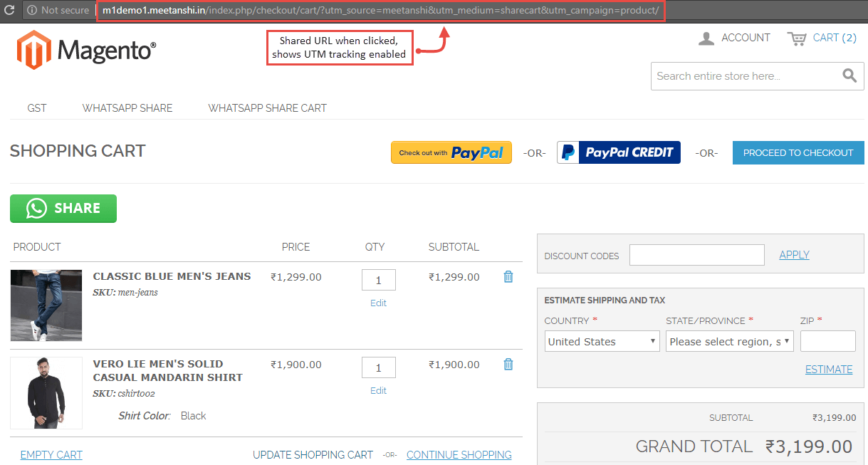Click the browser address bar URL
The image size is (868, 465).
point(381,11)
